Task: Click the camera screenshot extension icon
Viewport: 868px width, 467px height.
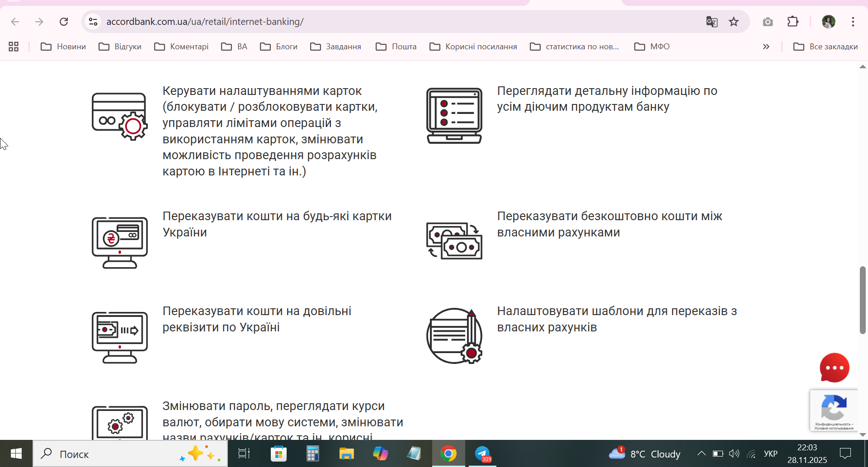Action: coord(768,22)
